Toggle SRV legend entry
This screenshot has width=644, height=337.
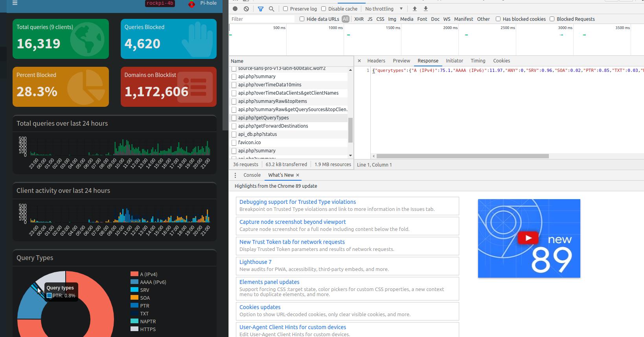[140, 290]
